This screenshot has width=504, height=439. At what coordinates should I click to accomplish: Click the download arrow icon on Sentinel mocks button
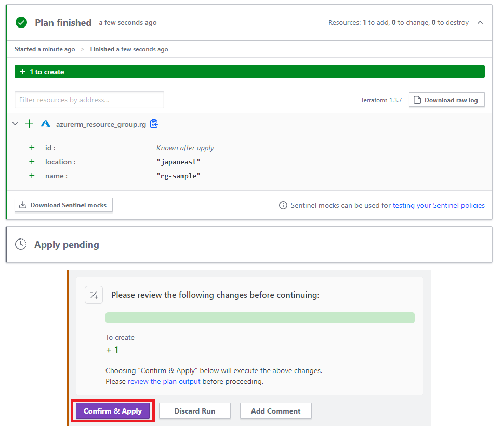[x=23, y=205]
